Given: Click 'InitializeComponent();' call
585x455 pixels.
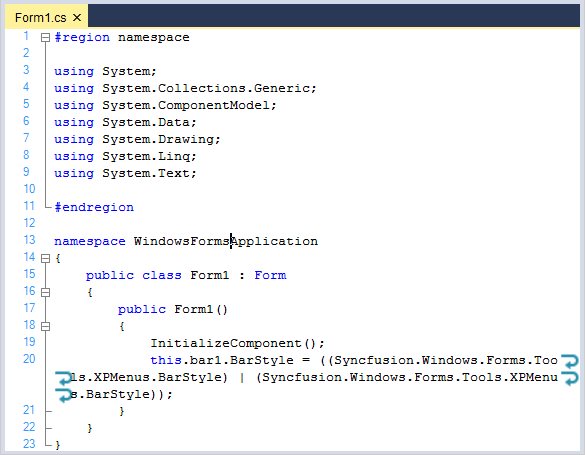Looking at the screenshot, I should pyautogui.click(x=238, y=343).
